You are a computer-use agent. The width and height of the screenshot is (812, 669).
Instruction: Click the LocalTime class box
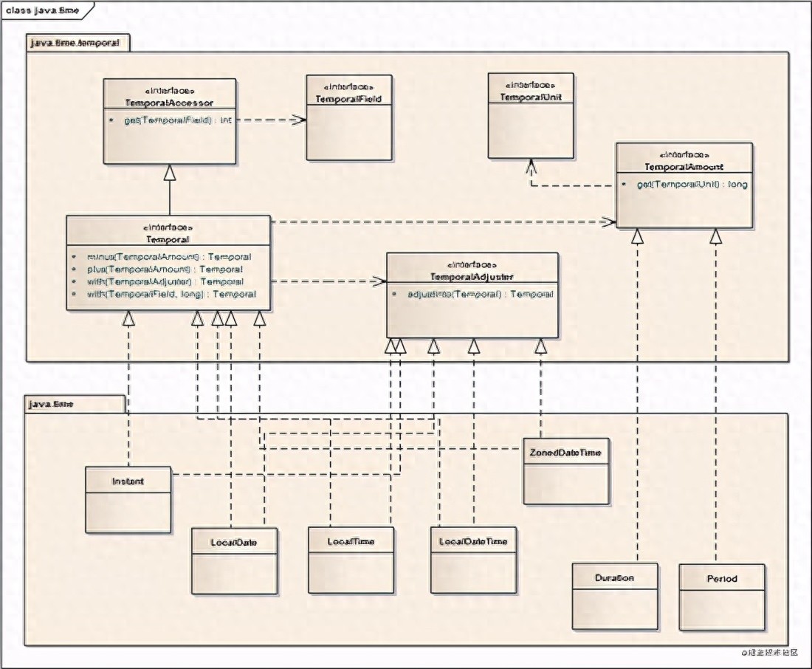(351, 560)
